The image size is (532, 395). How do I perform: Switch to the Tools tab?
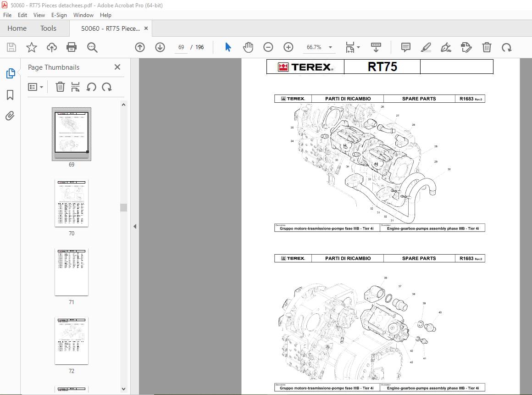[48, 28]
